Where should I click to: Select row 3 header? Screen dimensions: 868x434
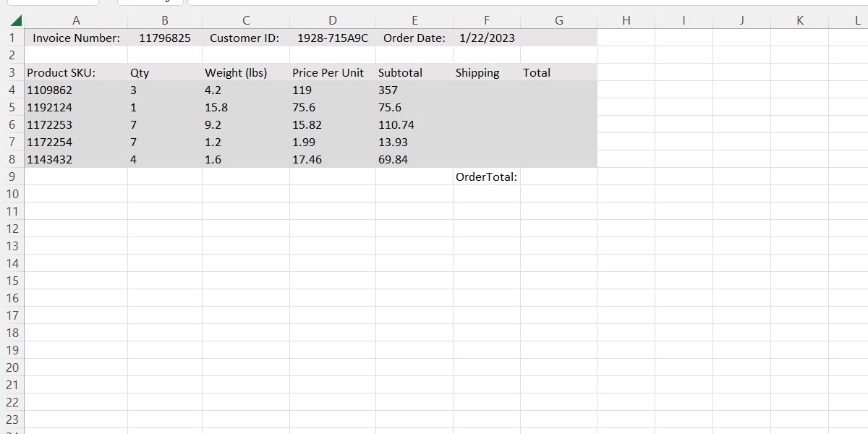point(12,72)
